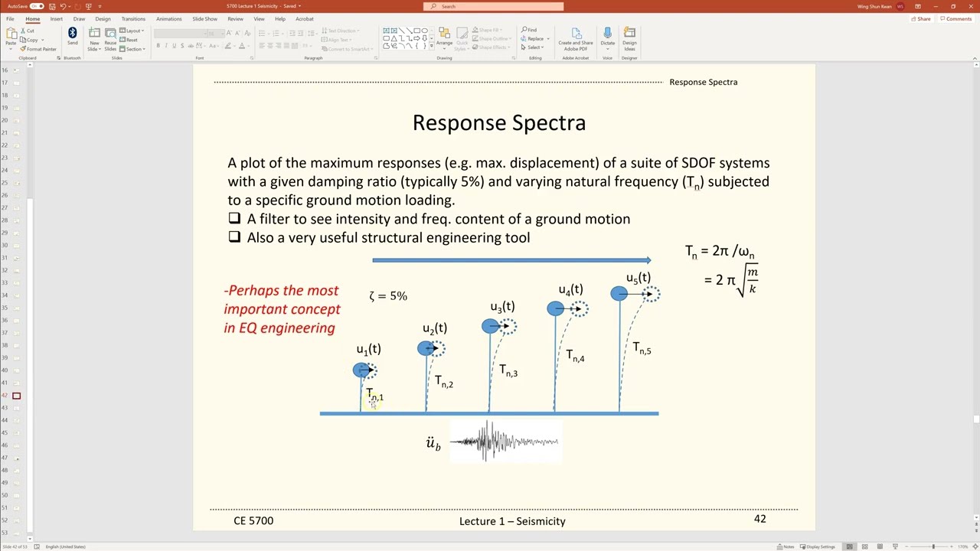Open Design Ideas
Viewport: 980px width, 551px height.
[629, 39]
